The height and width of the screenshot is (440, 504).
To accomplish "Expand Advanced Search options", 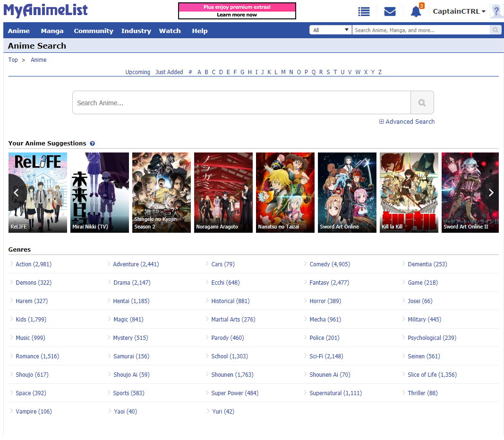I will click(407, 122).
